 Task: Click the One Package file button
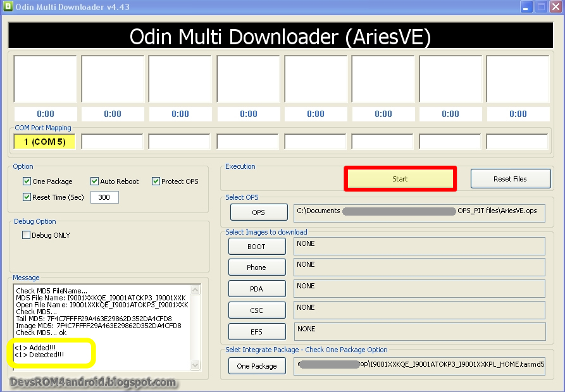point(256,366)
